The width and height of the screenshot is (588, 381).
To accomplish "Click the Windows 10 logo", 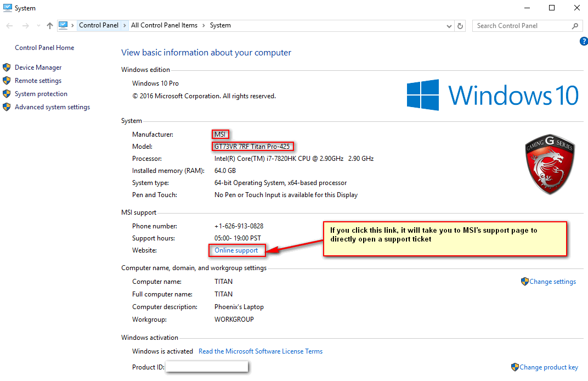I will [x=493, y=95].
